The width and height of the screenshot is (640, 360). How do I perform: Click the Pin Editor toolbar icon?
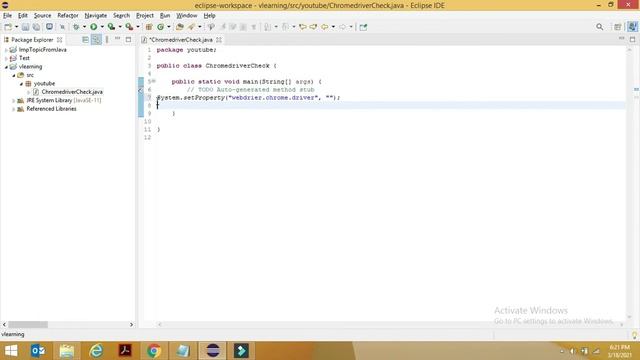pyautogui.click(x=363, y=27)
